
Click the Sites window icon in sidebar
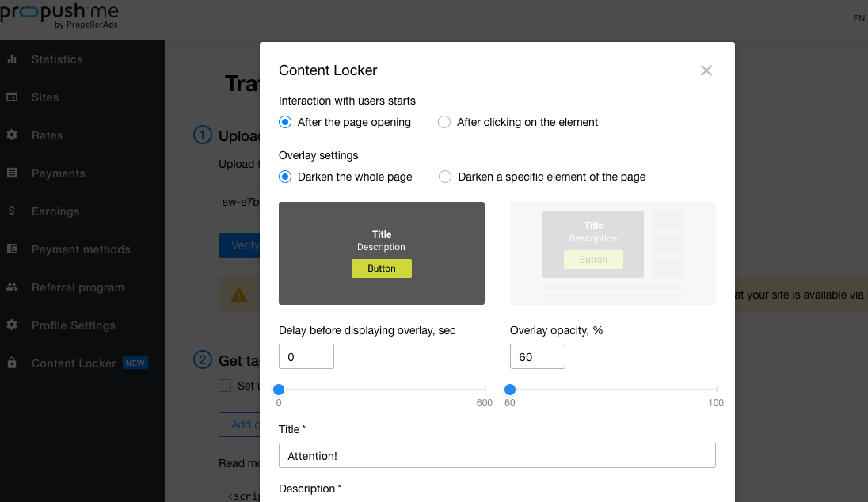click(12, 97)
